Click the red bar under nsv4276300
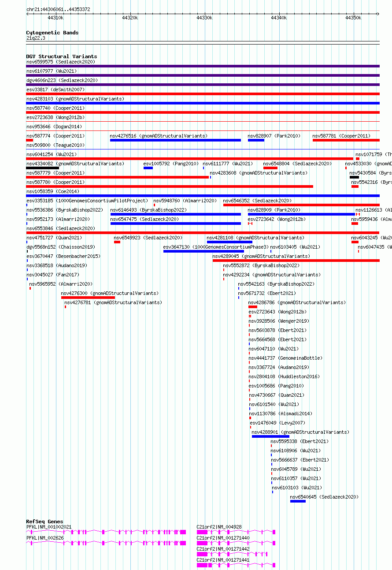This screenshot has width=392, height=570. pyautogui.click(x=88, y=298)
